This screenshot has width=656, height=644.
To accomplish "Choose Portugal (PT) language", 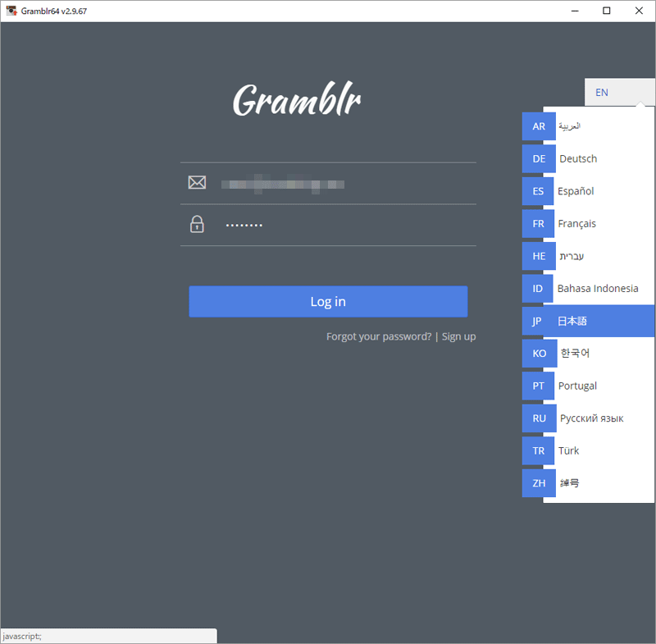I will pos(588,386).
